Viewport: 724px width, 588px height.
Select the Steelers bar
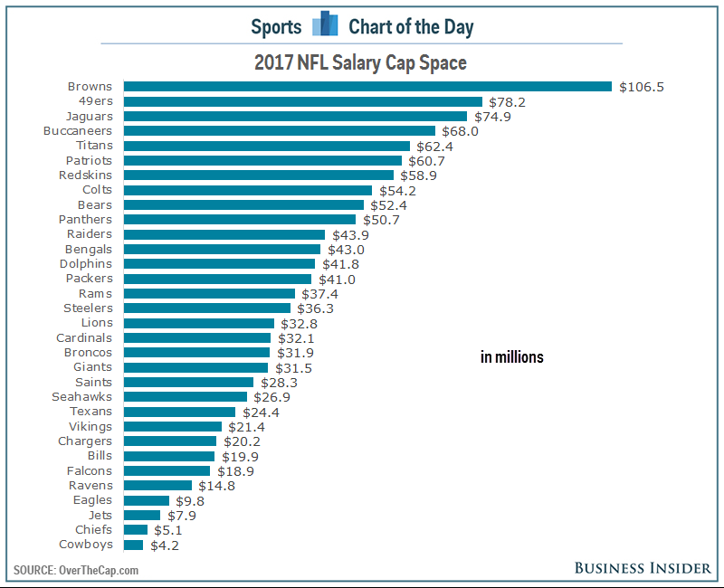point(207,308)
